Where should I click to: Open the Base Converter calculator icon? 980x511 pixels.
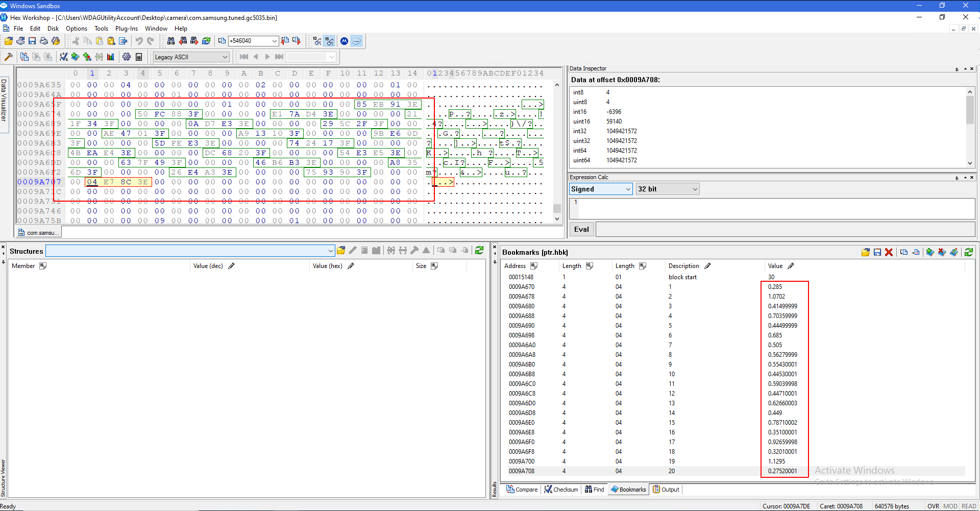coord(139,57)
